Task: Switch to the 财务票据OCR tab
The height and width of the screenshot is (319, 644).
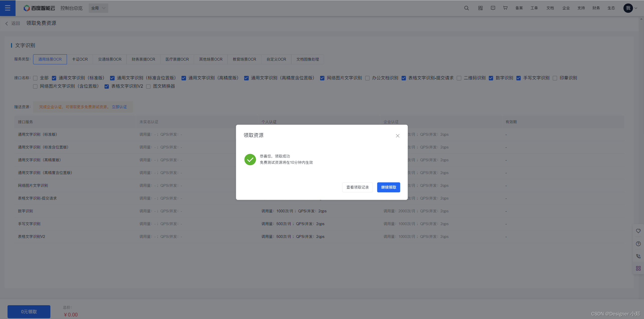Action: (x=143, y=59)
